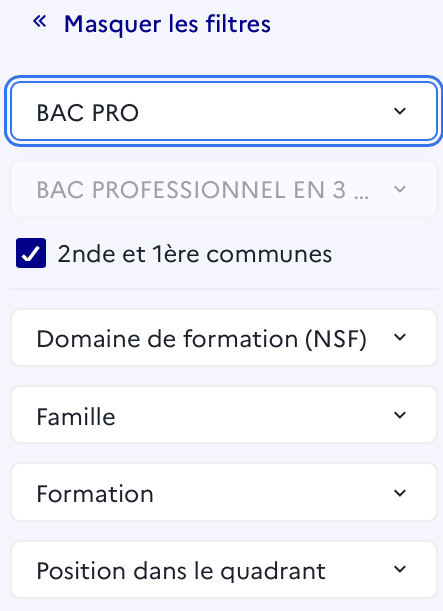Click the down arrow in Famille field
The width and height of the screenshot is (443, 611).
(x=400, y=415)
